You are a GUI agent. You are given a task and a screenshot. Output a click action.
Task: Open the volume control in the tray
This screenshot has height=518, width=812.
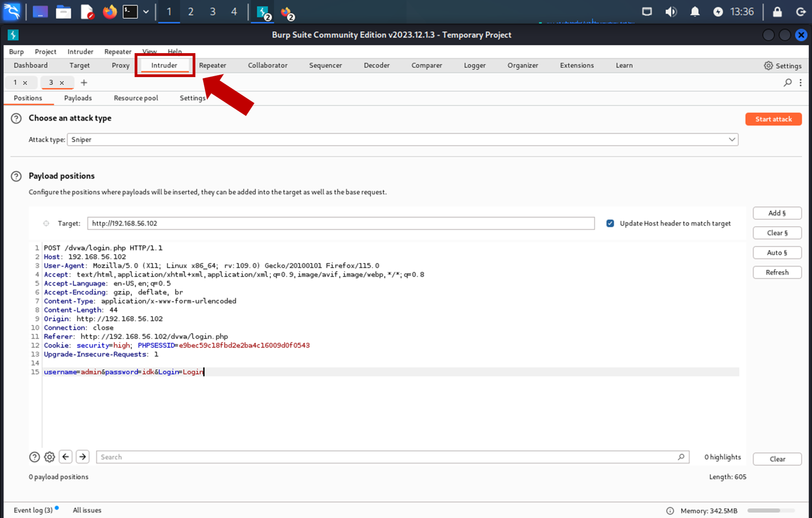(x=671, y=11)
